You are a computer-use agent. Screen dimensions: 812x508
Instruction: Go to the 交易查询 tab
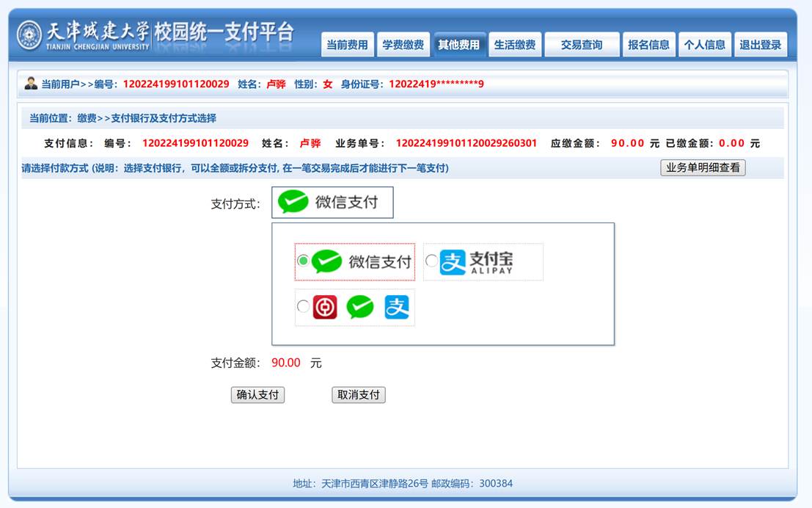pyautogui.click(x=582, y=45)
